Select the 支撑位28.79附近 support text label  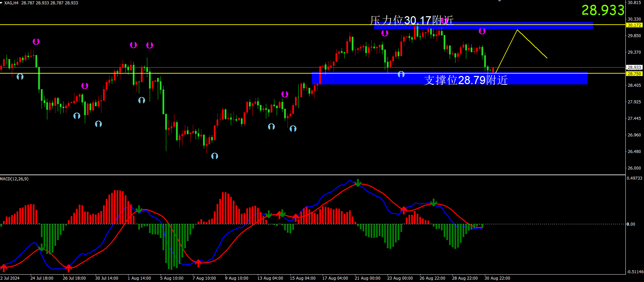click(x=466, y=80)
